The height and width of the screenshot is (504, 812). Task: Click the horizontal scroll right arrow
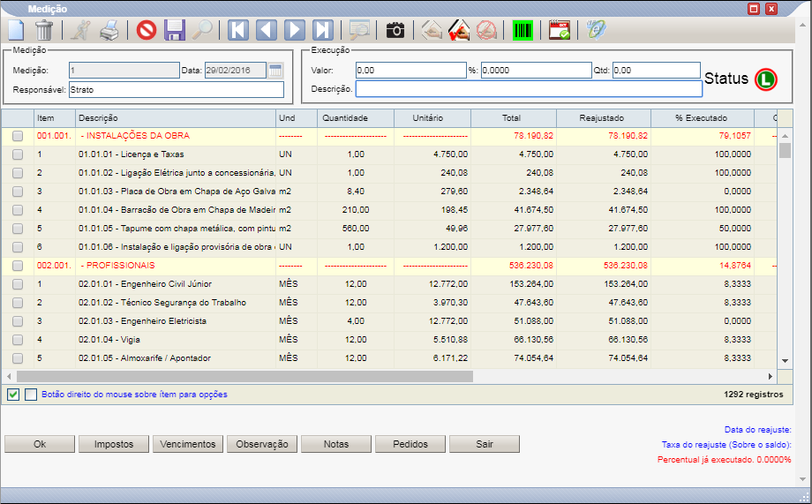[771, 377]
